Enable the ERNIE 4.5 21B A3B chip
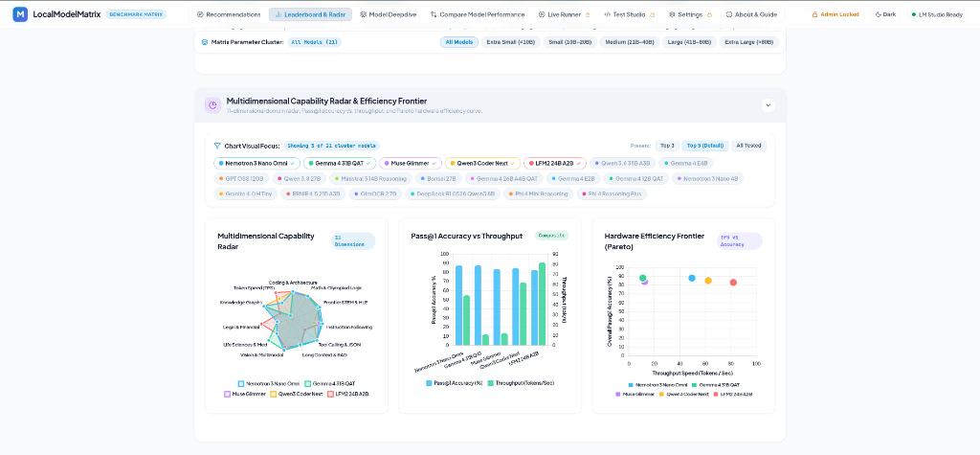This screenshot has width=980, height=455. point(313,194)
